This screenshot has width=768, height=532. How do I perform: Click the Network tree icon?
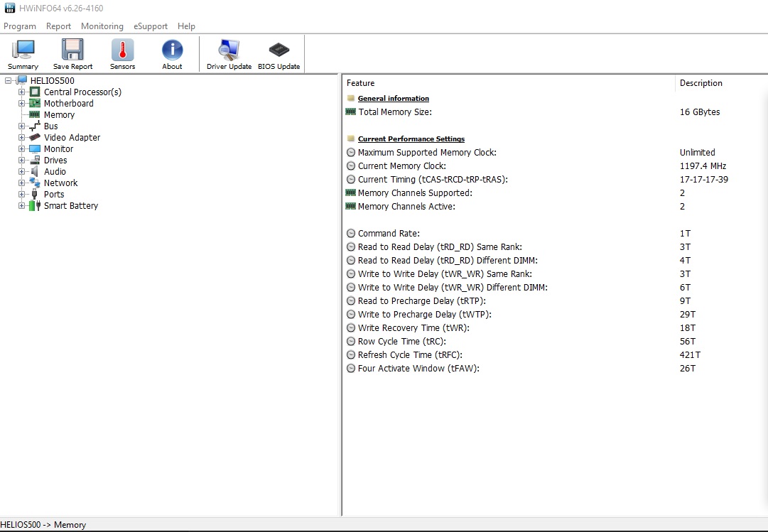(35, 183)
